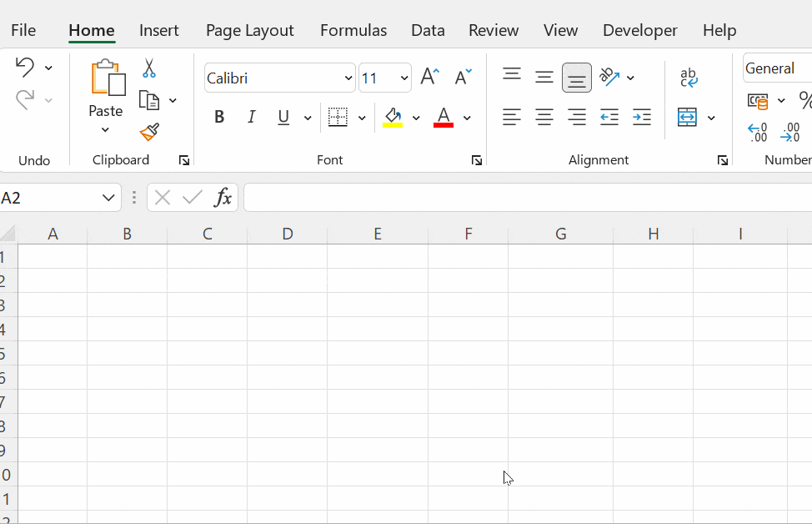Click the Wrap Text icon
812x524 pixels.
689,77
